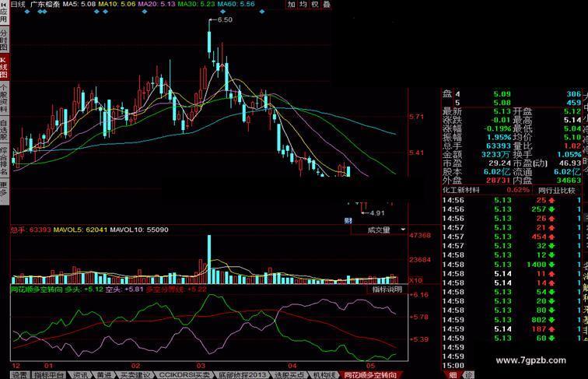
Task: Switch to 底部侦探2013 indicator tab
Action: click(242, 375)
